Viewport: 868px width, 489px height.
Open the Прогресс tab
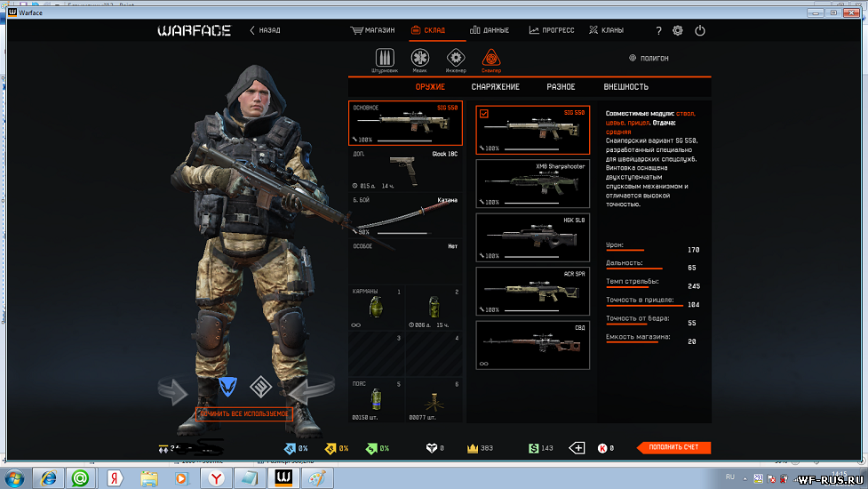tap(552, 30)
